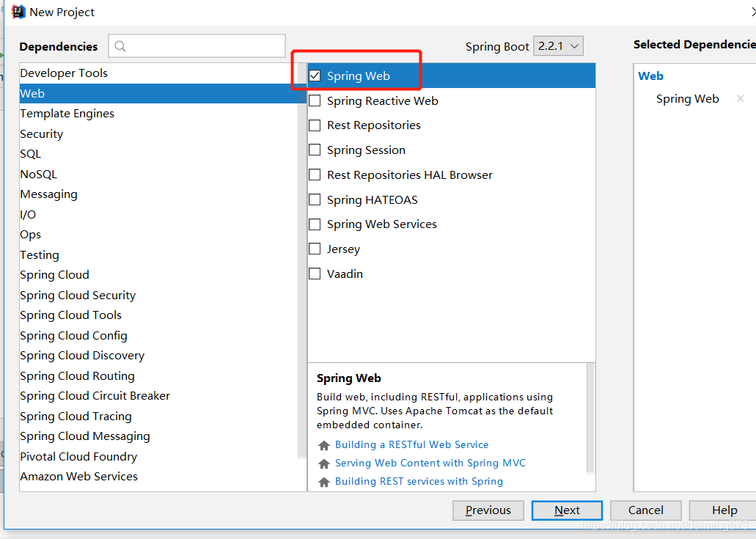Viewport: 756px width, 539px height.
Task: Click the category list vertical scrollbar
Action: point(302,260)
